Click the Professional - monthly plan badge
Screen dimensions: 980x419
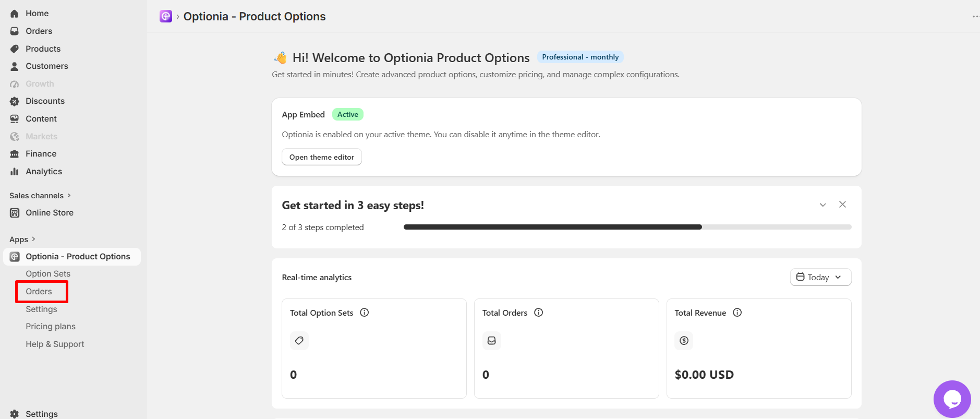(x=580, y=57)
